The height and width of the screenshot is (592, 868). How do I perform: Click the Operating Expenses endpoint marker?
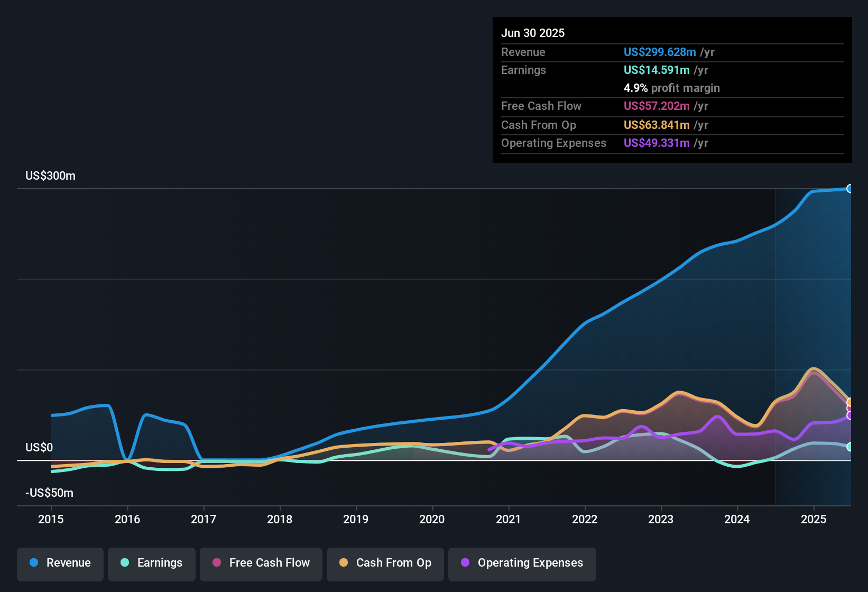coord(850,415)
